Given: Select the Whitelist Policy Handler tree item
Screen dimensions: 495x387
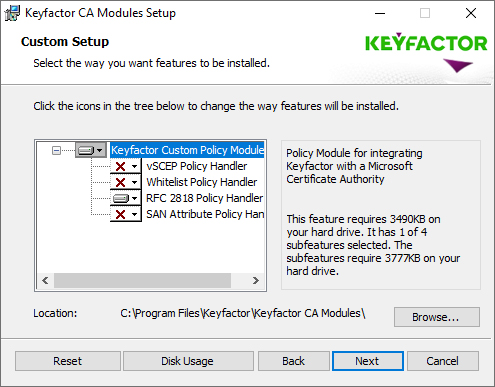Looking at the screenshot, I should click(x=202, y=182).
